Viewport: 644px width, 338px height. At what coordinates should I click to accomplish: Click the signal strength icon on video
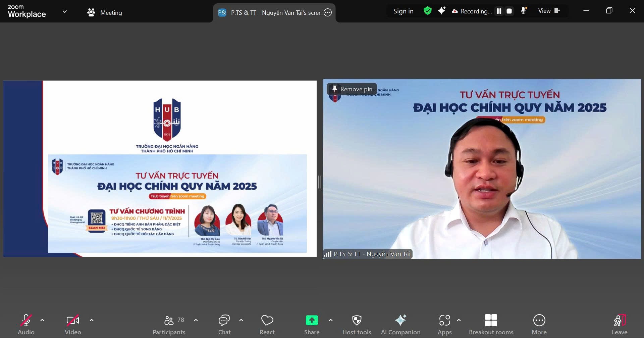pyautogui.click(x=328, y=254)
